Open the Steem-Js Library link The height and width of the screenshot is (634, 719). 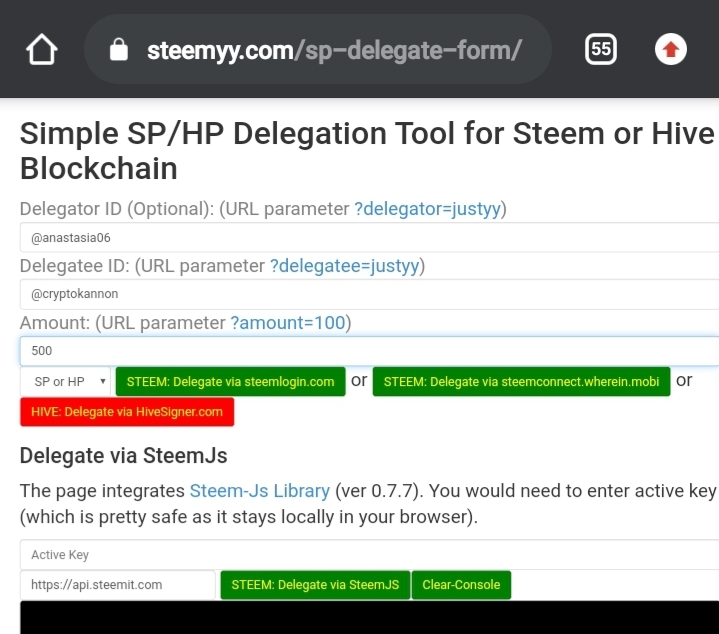(260, 491)
